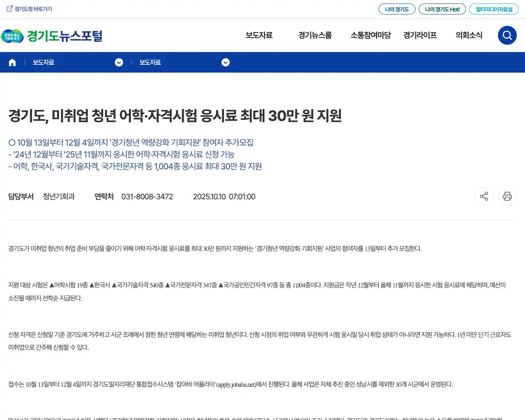Open the 경기라이프 section
Image resolution: width=525 pixels, height=420 pixels.
(x=420, y=35)
